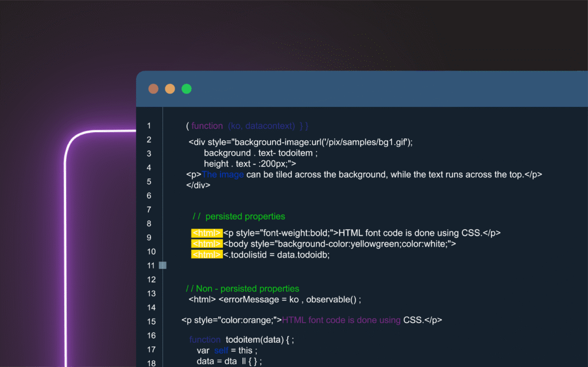
Task: Click 'background-color:yellowgreen;color:white;' text
Action: [361, 244]
